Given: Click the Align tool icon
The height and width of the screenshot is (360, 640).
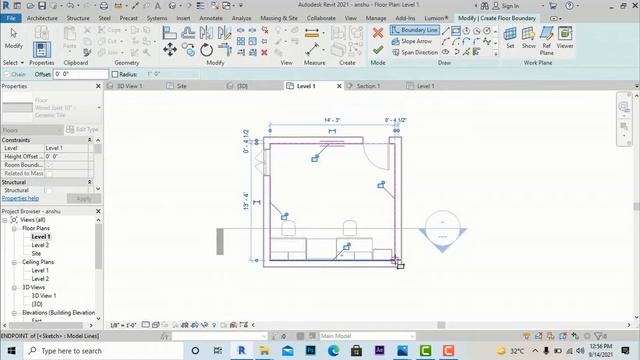Looking at the screenshot, I should point(169,33).
